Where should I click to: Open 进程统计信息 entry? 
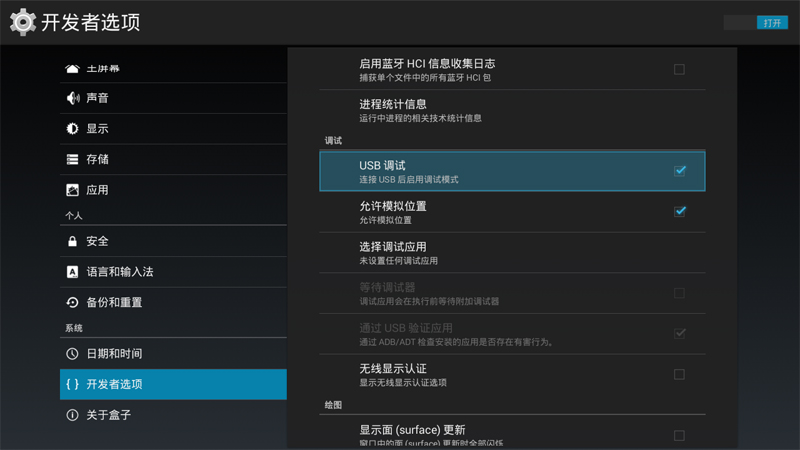tap(512, 110)
